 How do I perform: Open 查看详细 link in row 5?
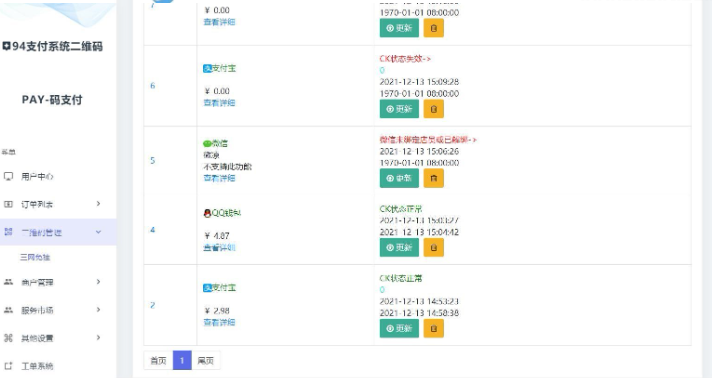(x=219, y=178)
